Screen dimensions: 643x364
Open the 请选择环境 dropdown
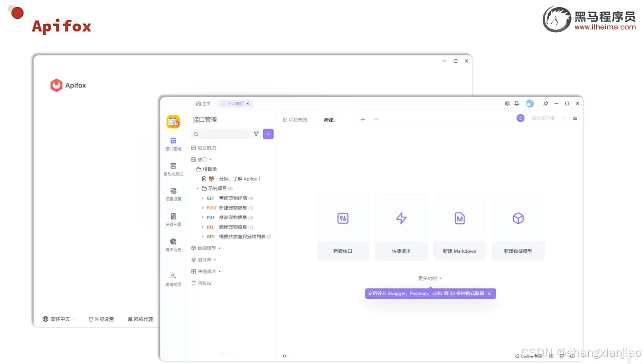[x=548, y=118]
